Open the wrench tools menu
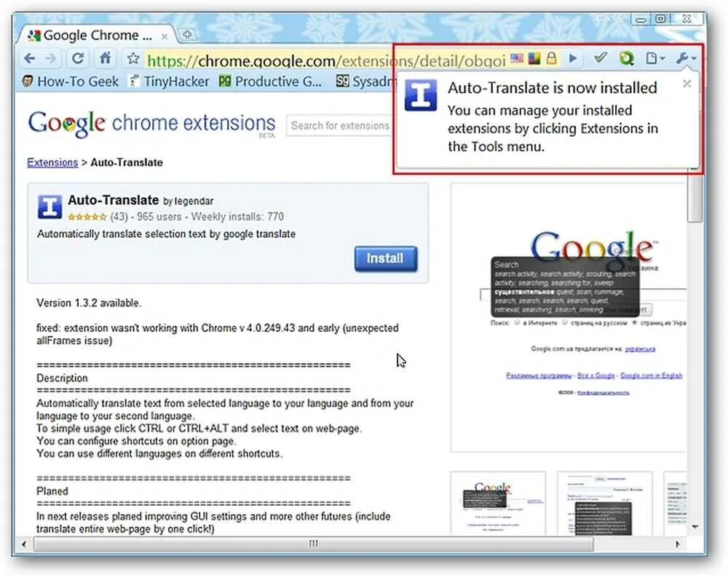Viewport: 728px width, 577px height. pyautogui.click(x=687, y=58)
